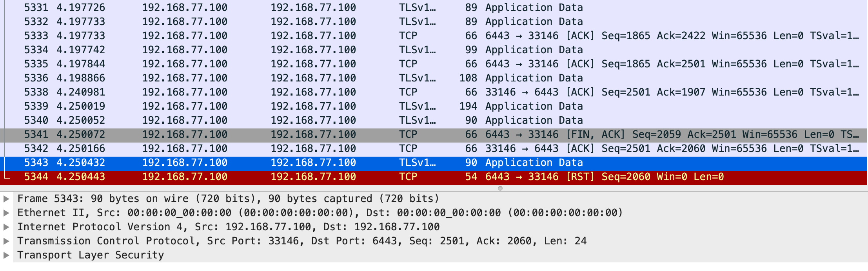Click the Transmission Control Protocol Src Port line

click(302, 241)
